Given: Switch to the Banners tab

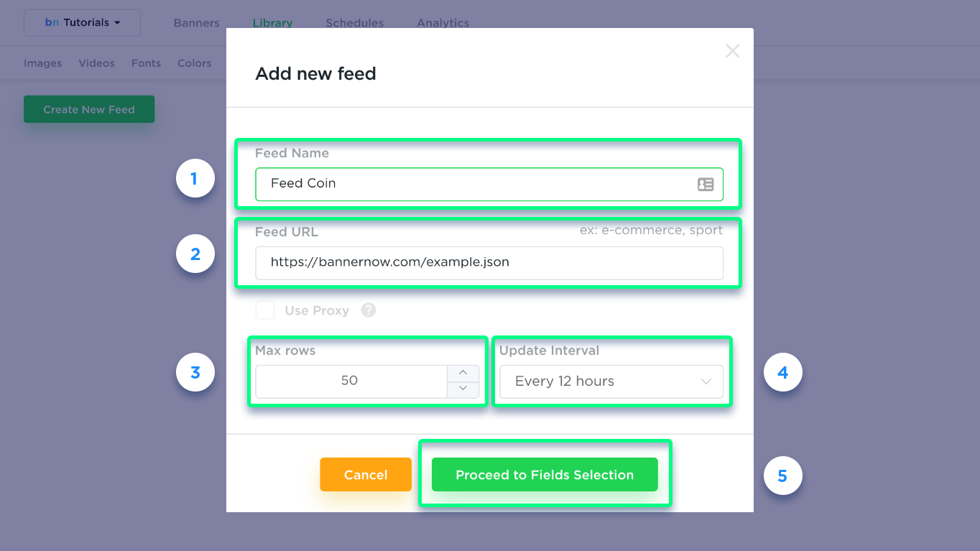Looking at the screenshot, I should pos(197,23).
